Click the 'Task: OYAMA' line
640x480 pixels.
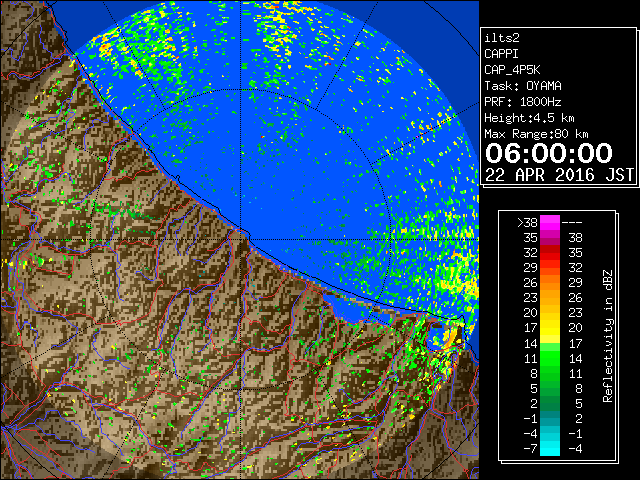point(523,86)
